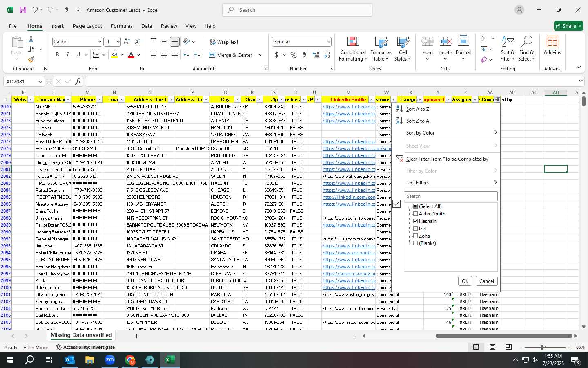Open the Page Layout tab
Screen dimensions: 588x368
87,26
